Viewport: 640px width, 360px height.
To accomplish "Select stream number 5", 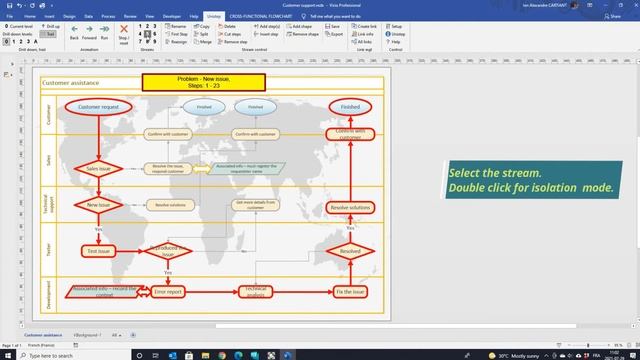I will point(147,34).
